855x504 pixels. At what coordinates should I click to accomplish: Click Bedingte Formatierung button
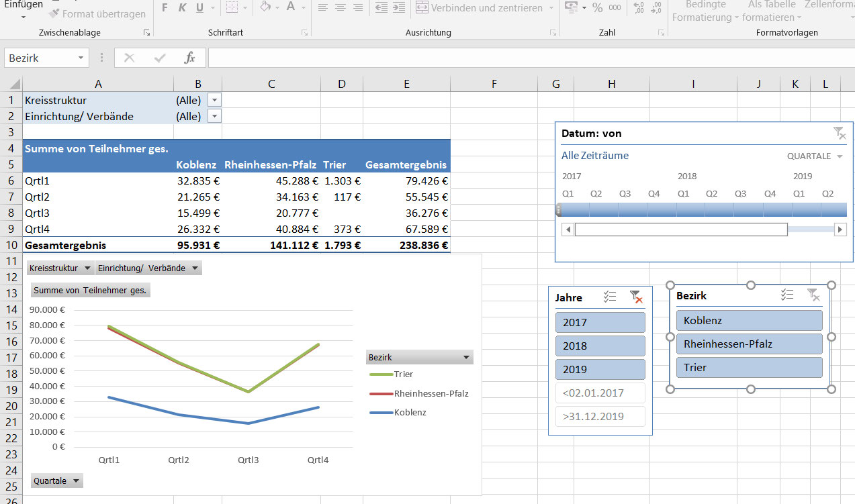[705, 11]
